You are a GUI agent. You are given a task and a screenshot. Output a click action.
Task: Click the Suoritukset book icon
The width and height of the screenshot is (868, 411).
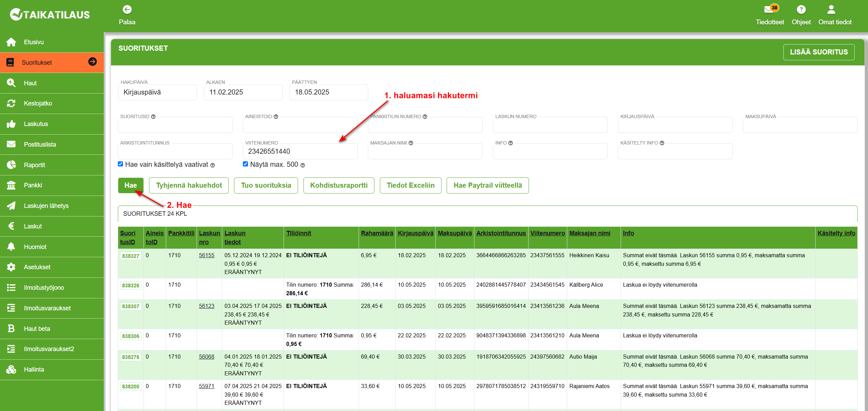point(11,62)
